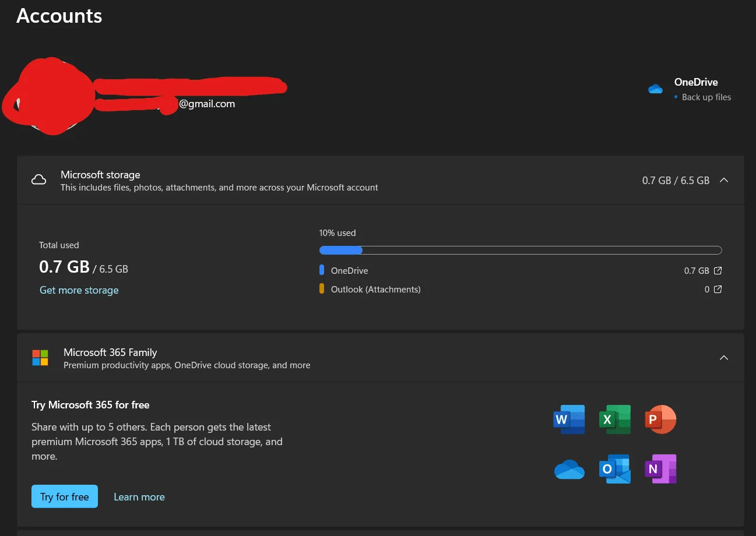
Task: Click OneDrive row 0.7 GB value
Action: pos(697,271)
